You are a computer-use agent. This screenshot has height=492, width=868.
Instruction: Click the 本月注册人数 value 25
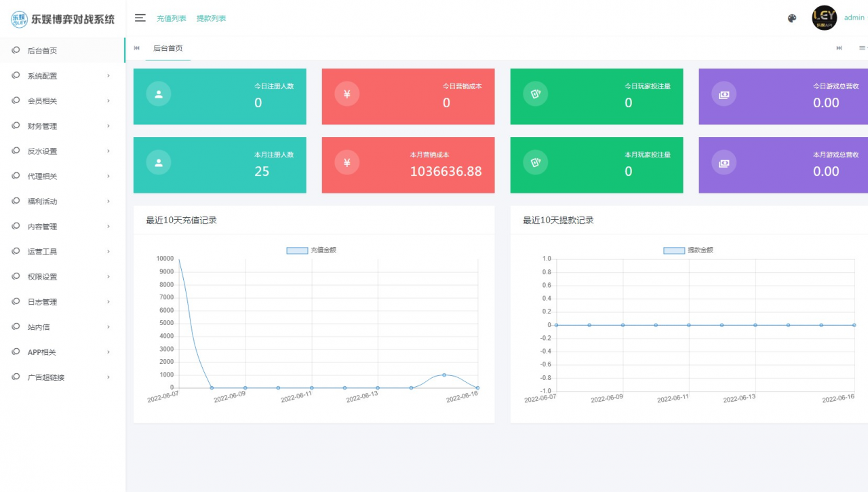(x=262, y=172)
